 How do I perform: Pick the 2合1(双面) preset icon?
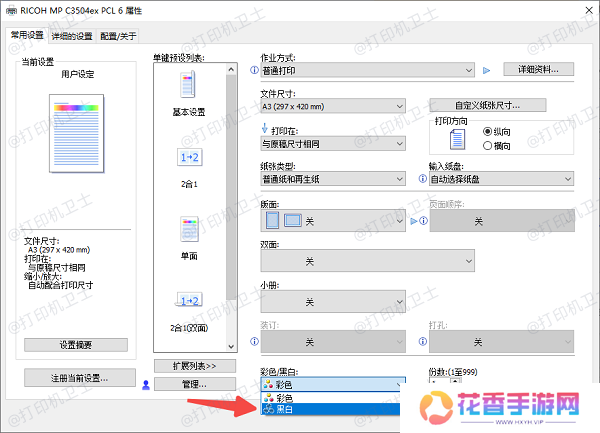coord(188,300)
